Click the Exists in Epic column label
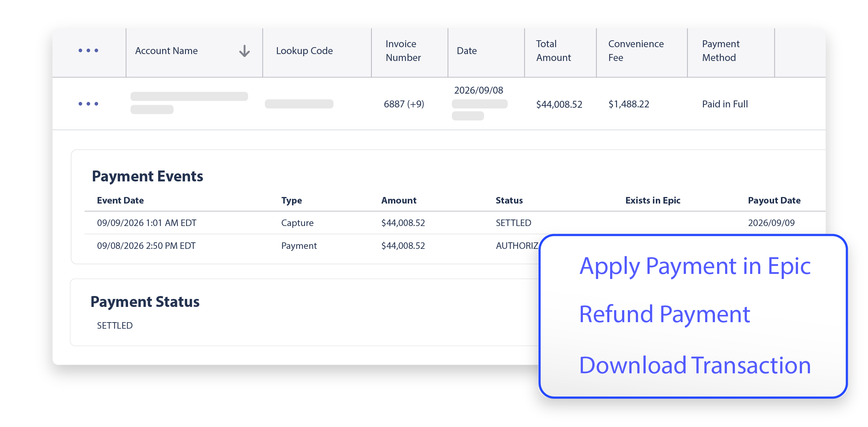The height and width of the screenshot is (427, 868). [x=653, y=200]
